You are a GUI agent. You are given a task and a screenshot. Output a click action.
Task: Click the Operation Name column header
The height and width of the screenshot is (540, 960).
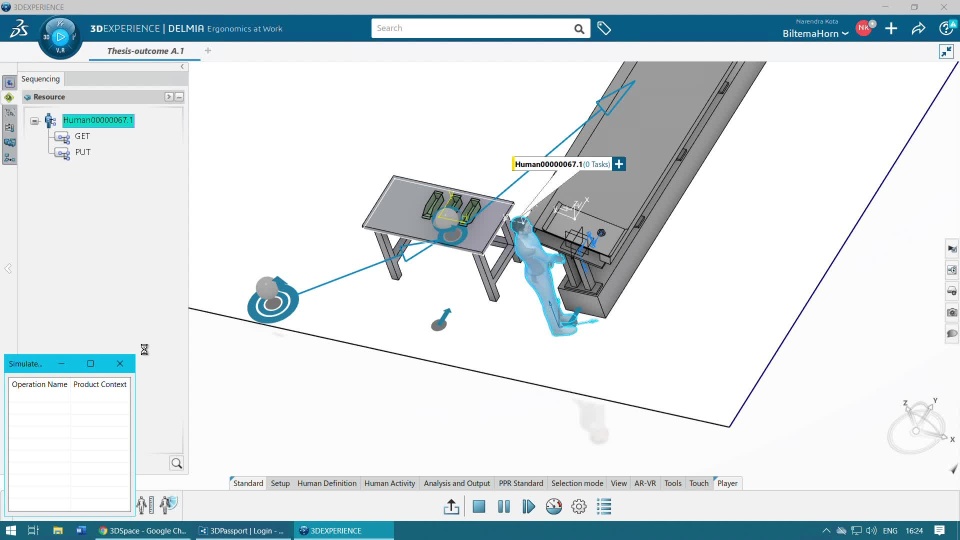point(39,384)
